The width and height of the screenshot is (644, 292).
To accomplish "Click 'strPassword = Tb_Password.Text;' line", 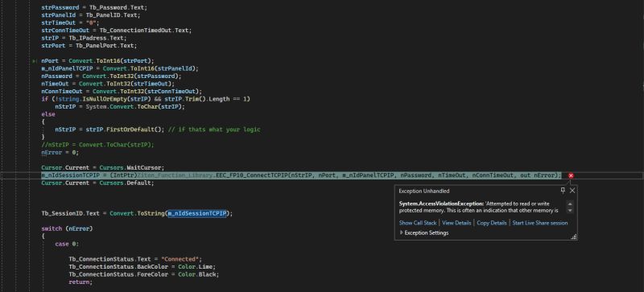I will (x=94, y=7).
